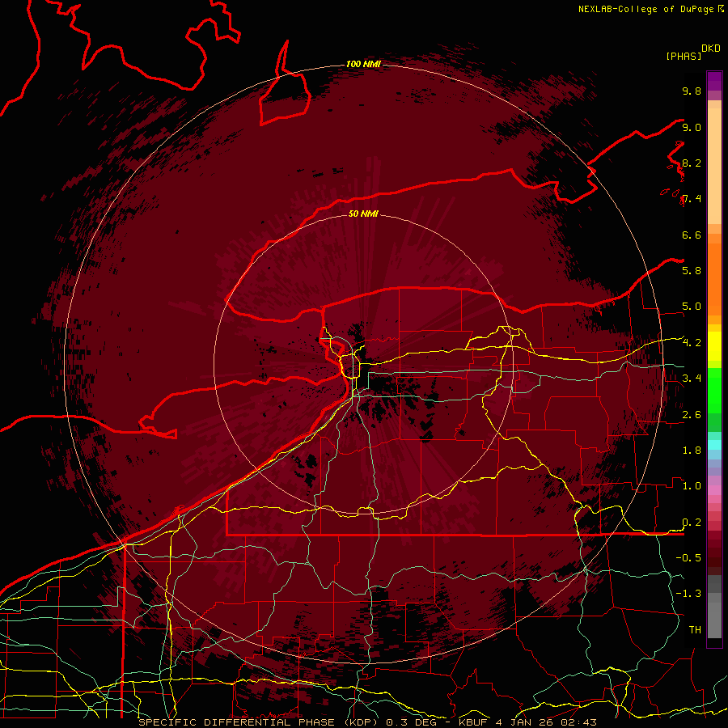Screen dimensions: 728x728
Task: Click the 1.0 value on the legend
Action: point(692,486)
